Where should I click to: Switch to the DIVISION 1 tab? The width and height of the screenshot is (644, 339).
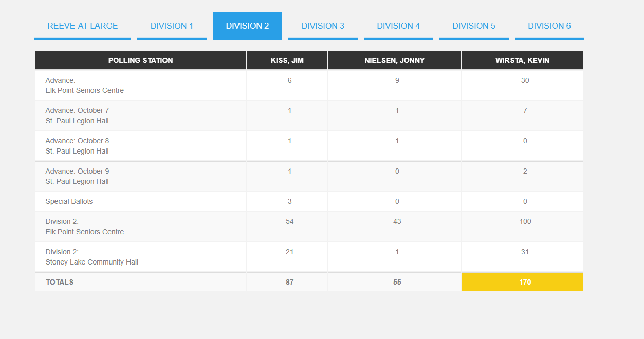click(172, 26)
